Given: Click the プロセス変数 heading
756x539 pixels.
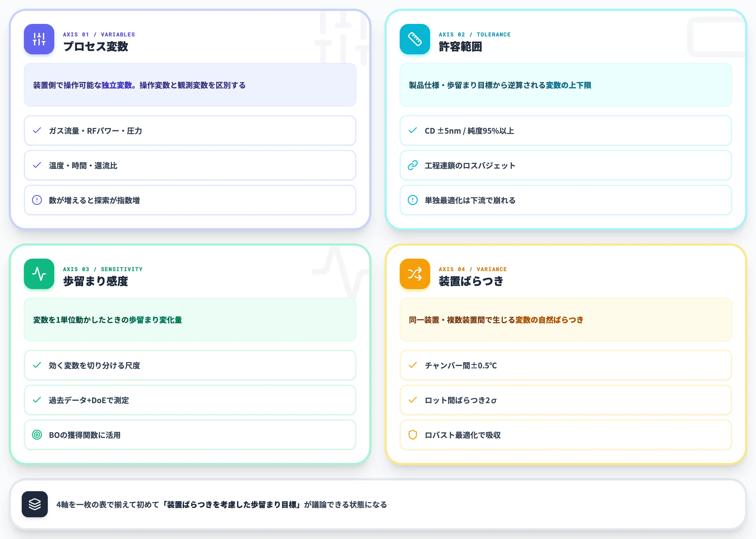Looking at the screenshot, I should pos(96,46).
